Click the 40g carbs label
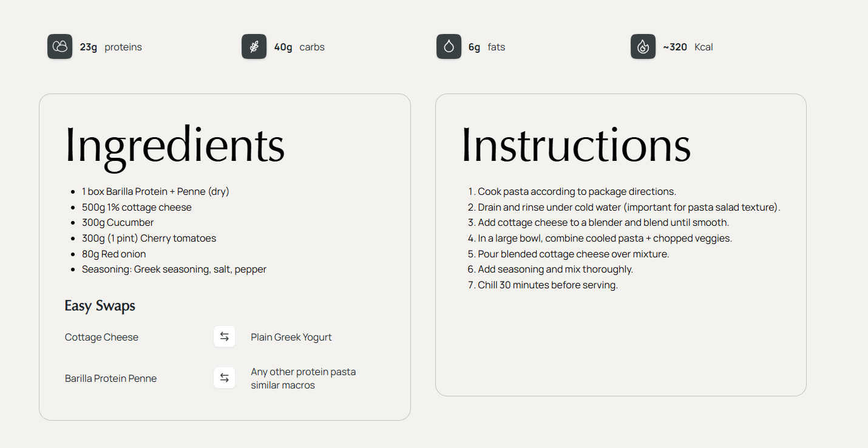This screenshot has width=868, height=448. tap(299, 47)
